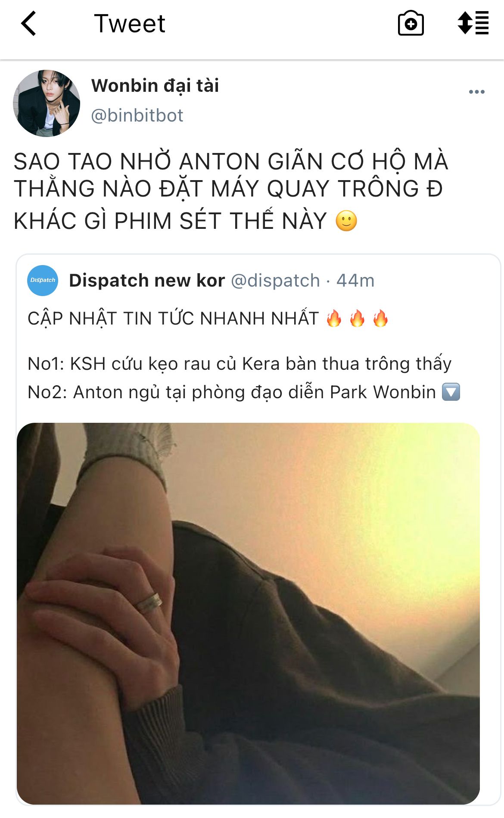The width and height of the screenshot is (504, 818).
Task: Tap the Tweet header title
Action: point(129,23)
